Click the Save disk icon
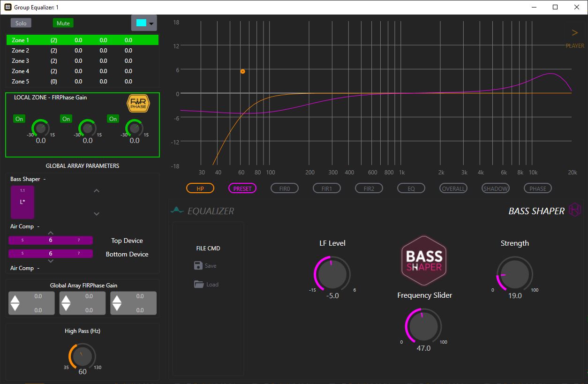Image resolution: width=588 pixels, height=384 pixels. (x=198, y=265)
